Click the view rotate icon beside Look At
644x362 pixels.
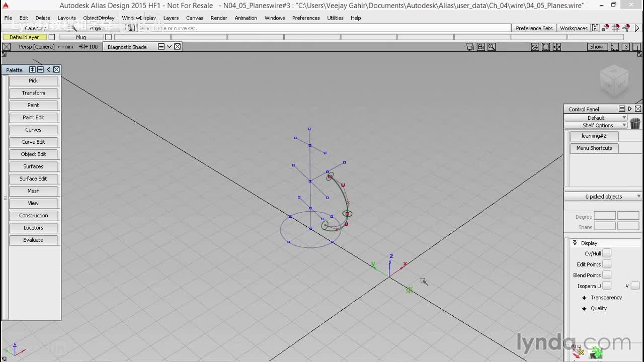click(535, 47)
